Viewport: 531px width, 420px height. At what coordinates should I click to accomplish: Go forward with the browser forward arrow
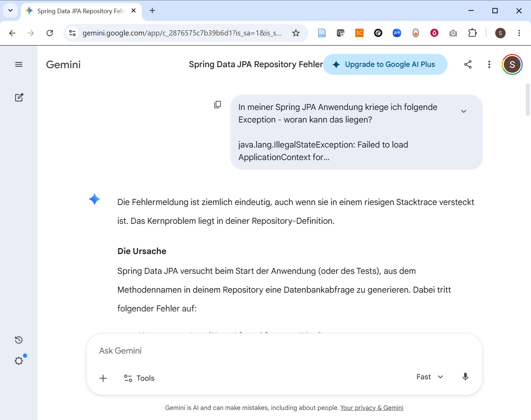point(31,33)
